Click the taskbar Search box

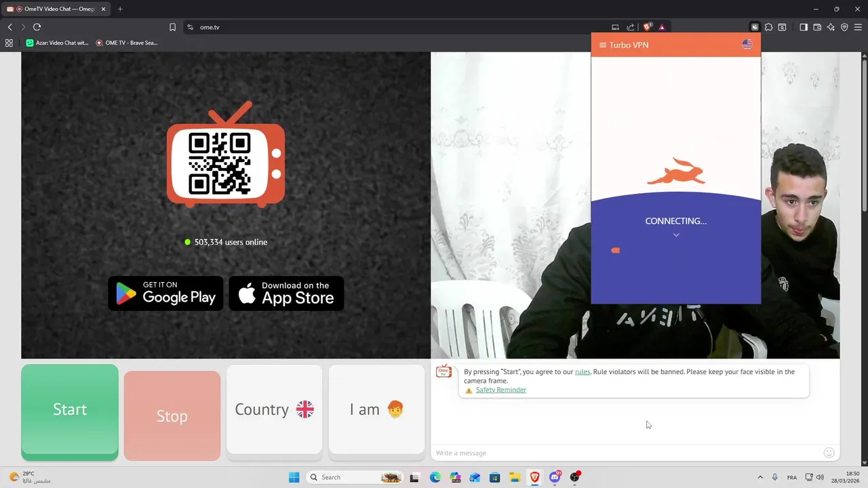(x=354, y=477)
